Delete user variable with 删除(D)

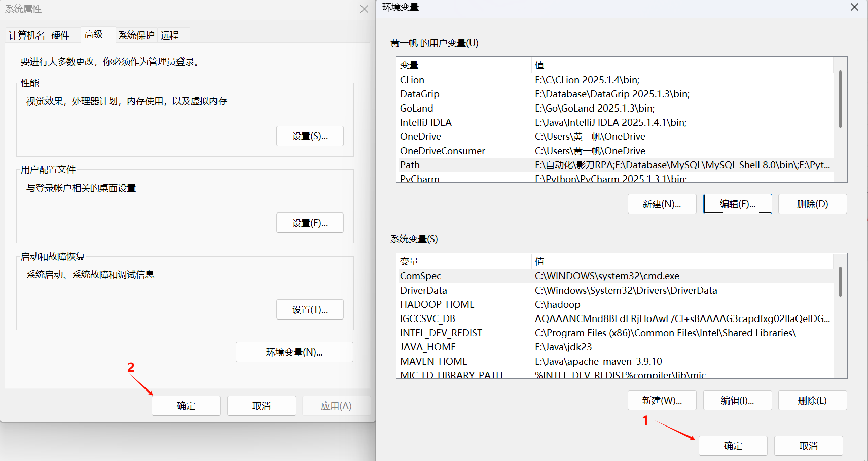(812, 204)
